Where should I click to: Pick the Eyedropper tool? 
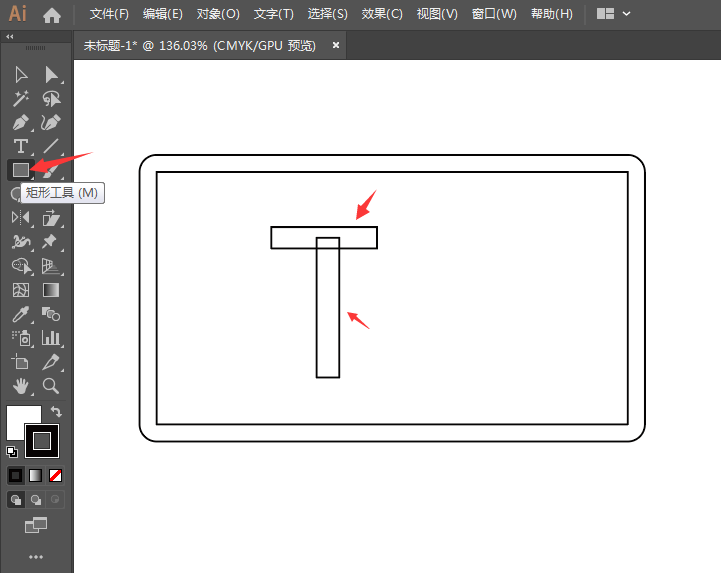[x=21, y=314]
